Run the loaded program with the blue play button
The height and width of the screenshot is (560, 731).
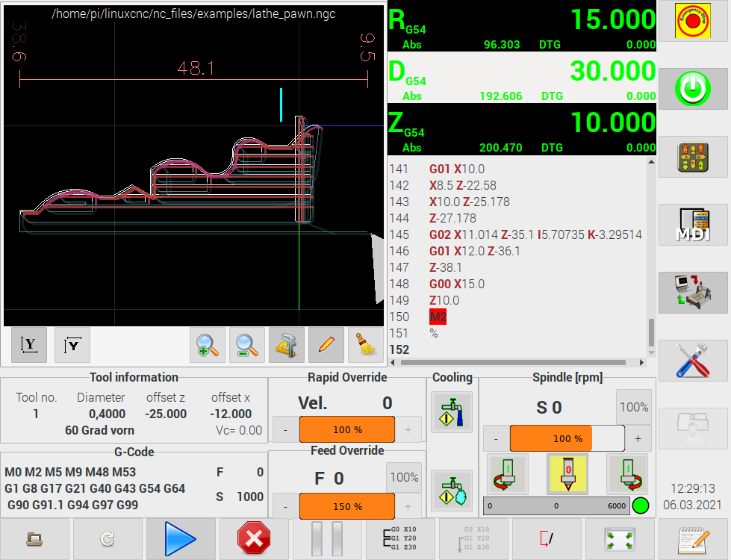click(x=180, y=538)
